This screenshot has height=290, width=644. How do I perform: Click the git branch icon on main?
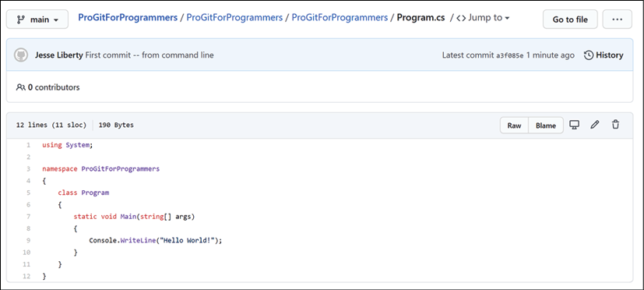coord(20,19)
